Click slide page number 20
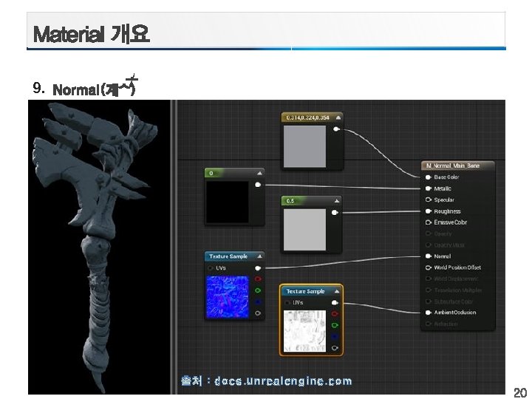The height and width of the screenshot is (399, 532). pyautogui.click(x=520, y=392)
